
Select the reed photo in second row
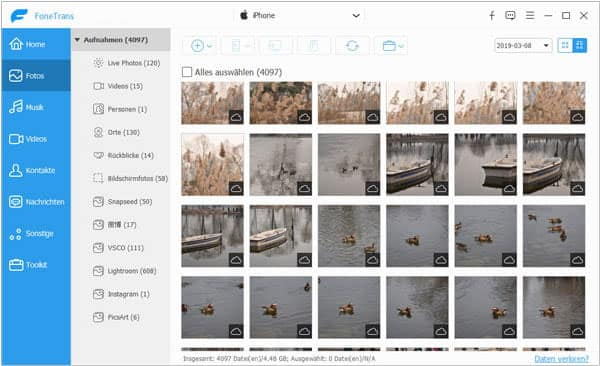[x=212, y=165]
